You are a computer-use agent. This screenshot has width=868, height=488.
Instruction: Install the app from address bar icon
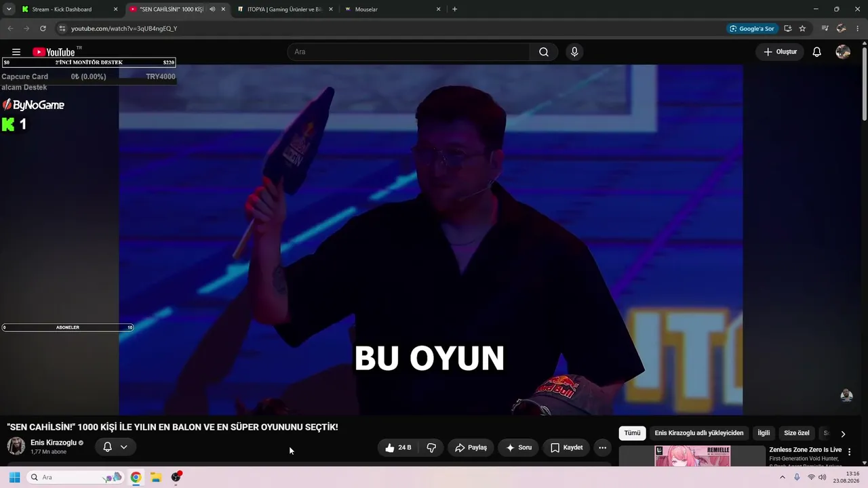pyautogui.click(x=788, y=28)
